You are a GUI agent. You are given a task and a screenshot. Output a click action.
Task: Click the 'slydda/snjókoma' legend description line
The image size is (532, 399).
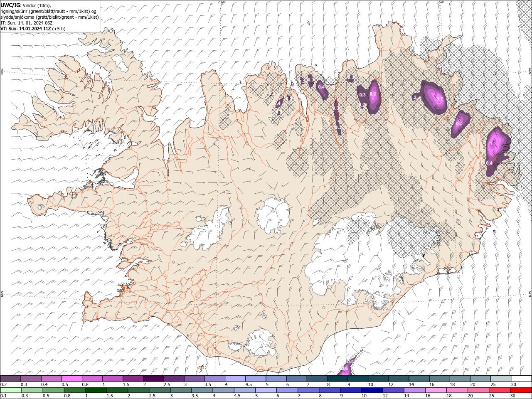pyautogui.click(x=49, y=17)
